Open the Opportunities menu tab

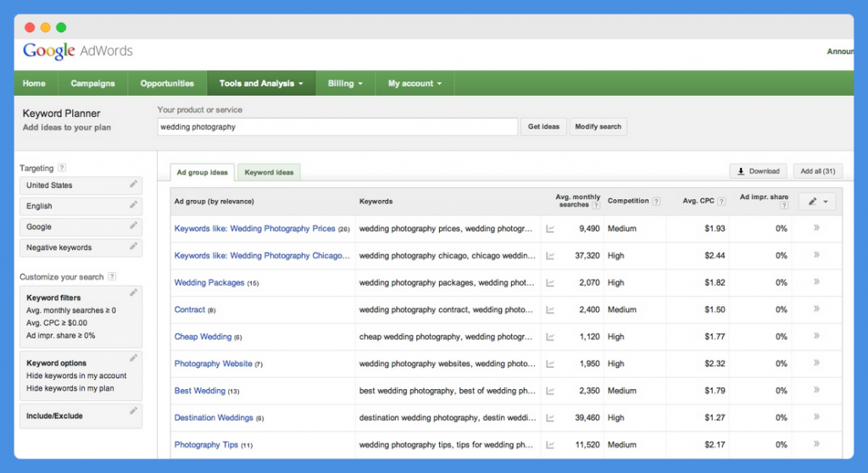pos(167,83)
